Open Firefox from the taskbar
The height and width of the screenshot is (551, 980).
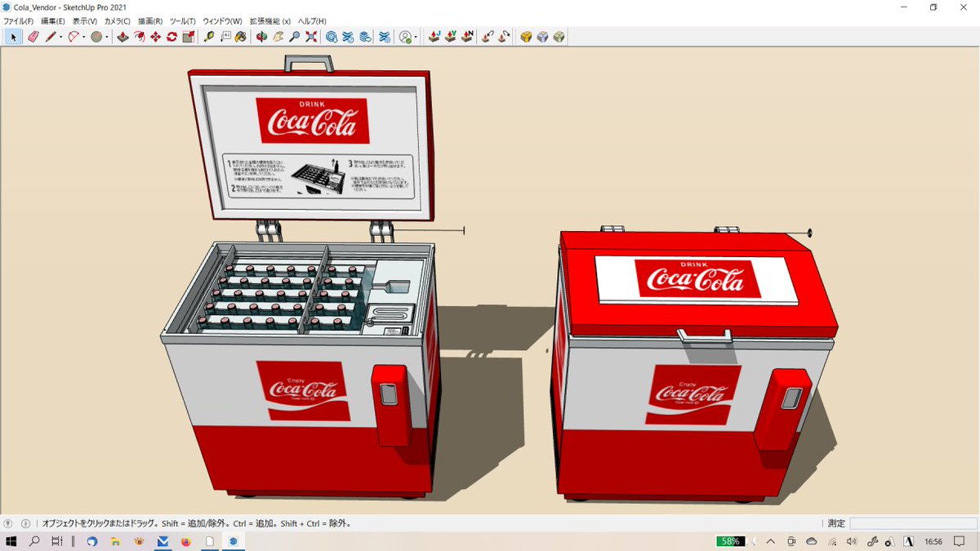[186, 541]
